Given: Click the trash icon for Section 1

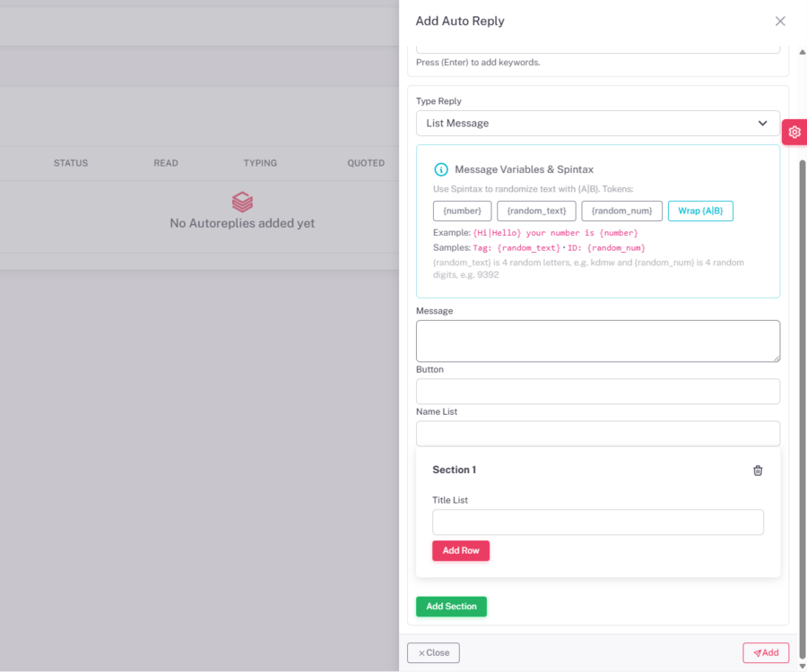Looking at the screenshot, I should (758, 470).
